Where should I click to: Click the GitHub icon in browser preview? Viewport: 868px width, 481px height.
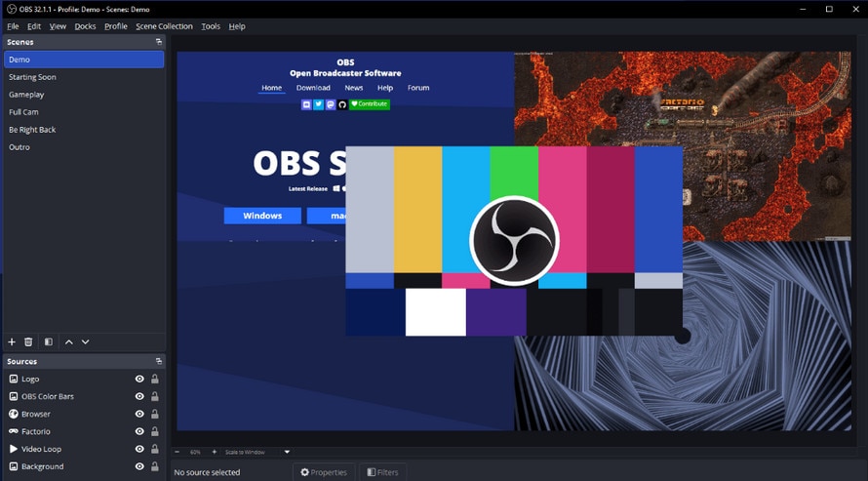click(342, 104)
